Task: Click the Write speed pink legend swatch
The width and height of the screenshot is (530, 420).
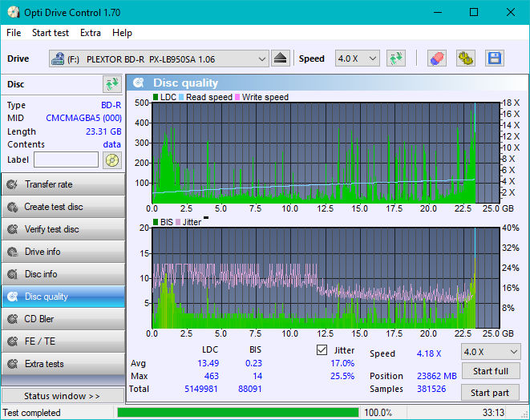Action: [237, 97]
